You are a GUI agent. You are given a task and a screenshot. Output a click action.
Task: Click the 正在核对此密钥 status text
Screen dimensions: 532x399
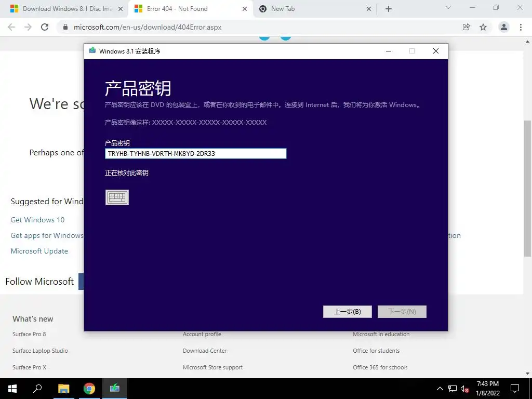click(x=127, y=172)
